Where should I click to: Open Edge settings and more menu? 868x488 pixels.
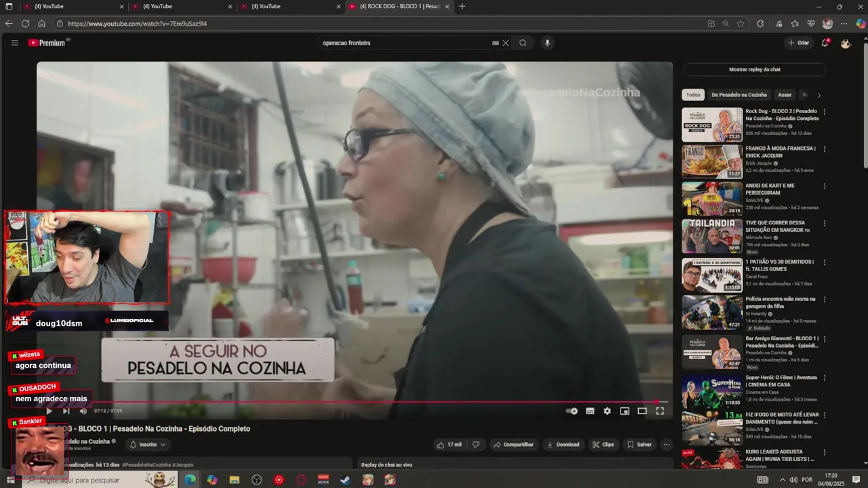pos(844,24)
